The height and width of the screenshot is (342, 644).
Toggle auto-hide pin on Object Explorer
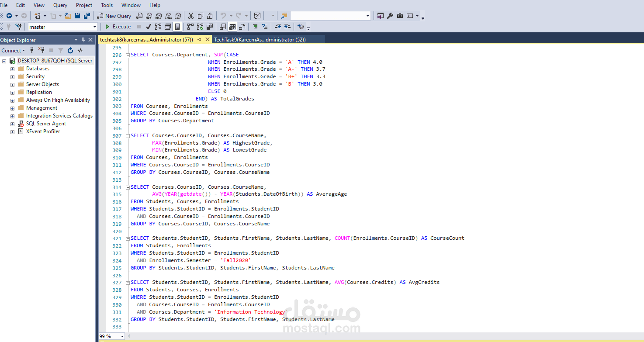tap(83, 40)
